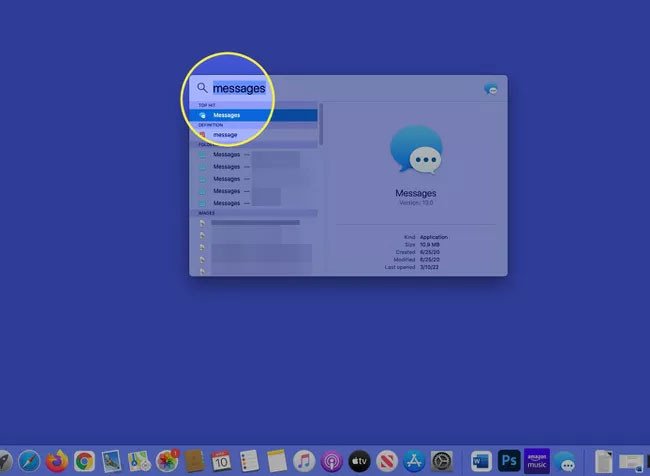Click the Messages title in preview pane
This screenshot has width=650, height=476.
coord(416,193)
